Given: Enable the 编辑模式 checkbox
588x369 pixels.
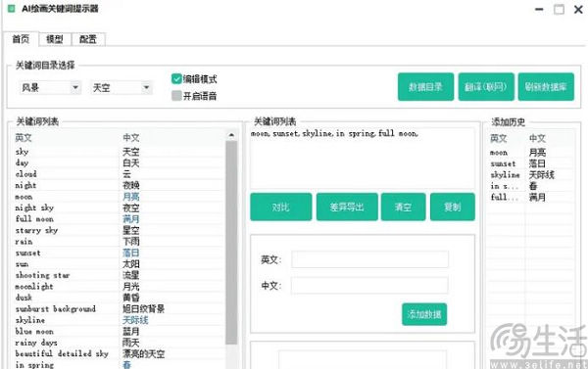Looking at the screenshot, I should coord(176,78).
